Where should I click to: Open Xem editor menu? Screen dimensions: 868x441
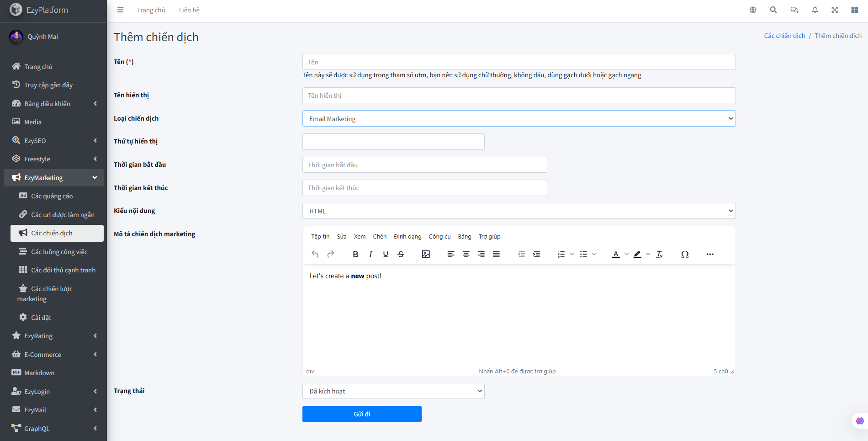pyautogui.click(x=360, y=236)
